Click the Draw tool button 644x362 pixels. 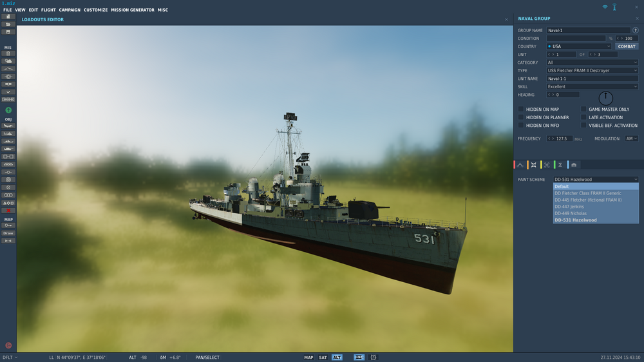pyautogui.click(x=8, y=233)
